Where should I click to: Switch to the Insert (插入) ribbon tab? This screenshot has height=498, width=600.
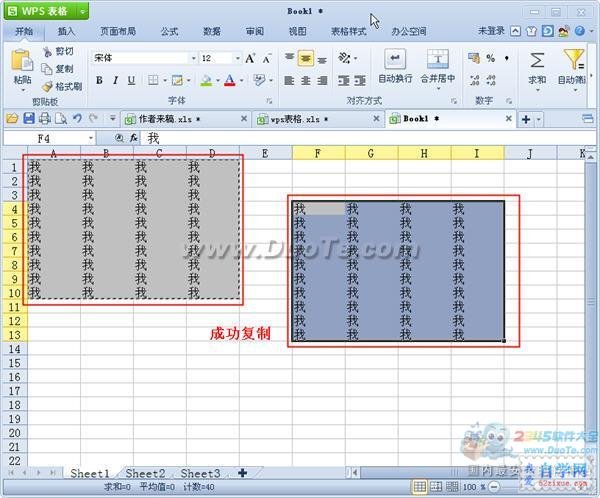(66, 31)
